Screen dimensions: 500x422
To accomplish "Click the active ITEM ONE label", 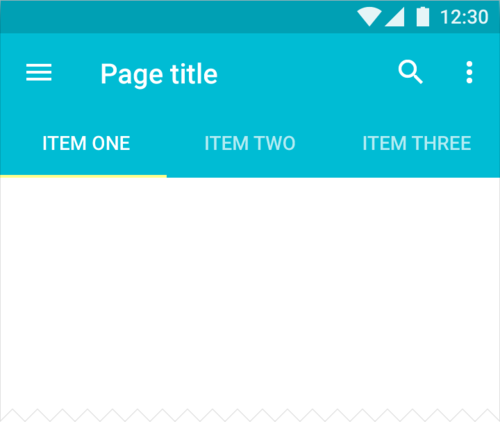I will tap(86, 143).
